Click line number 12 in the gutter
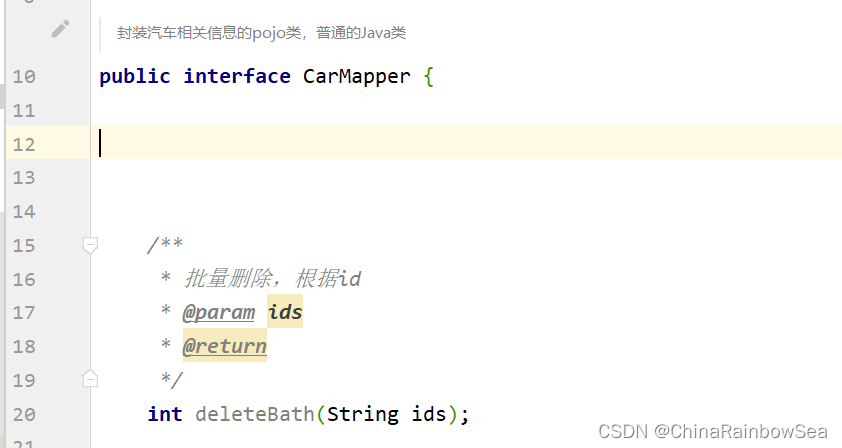842x448 pixels. pyautogui.click(x=23, y=144)
